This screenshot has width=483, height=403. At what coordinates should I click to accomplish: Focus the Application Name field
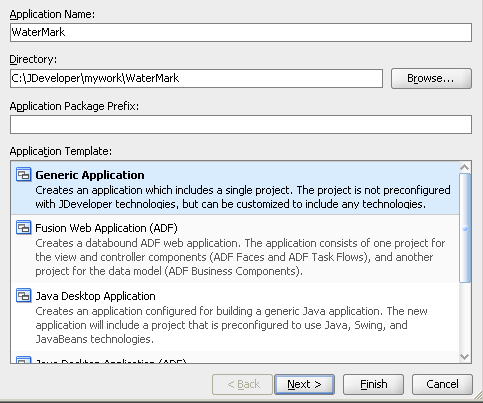click(x=241, y=32)
